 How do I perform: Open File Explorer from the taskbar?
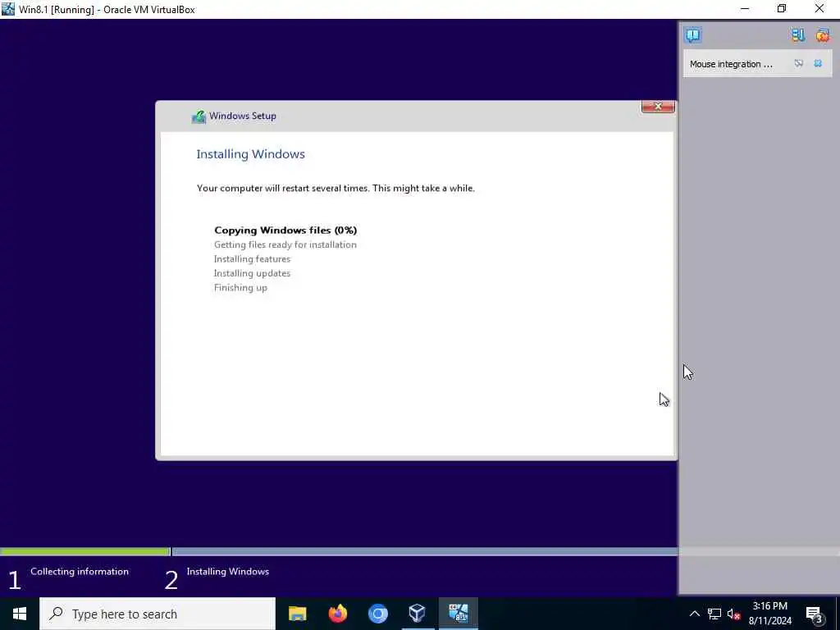(x=297, y=614)
